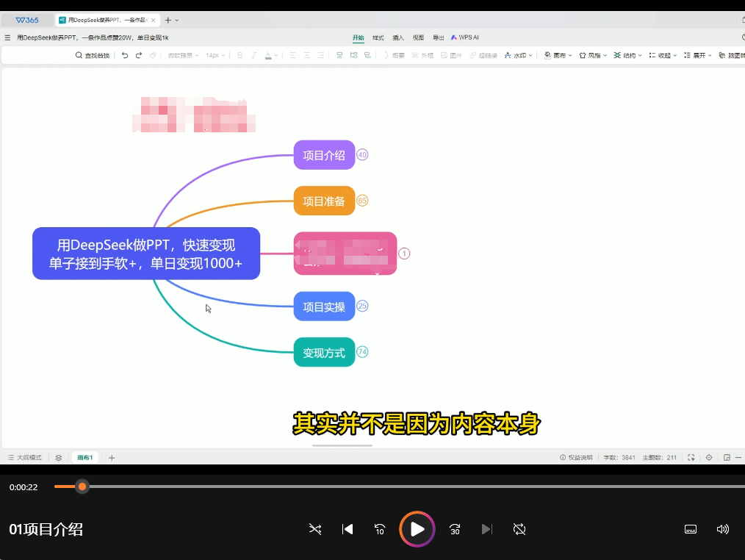Switch to 大纲模式 outline mode
This screenshot has height=560, width=745.
coord(25,457)
